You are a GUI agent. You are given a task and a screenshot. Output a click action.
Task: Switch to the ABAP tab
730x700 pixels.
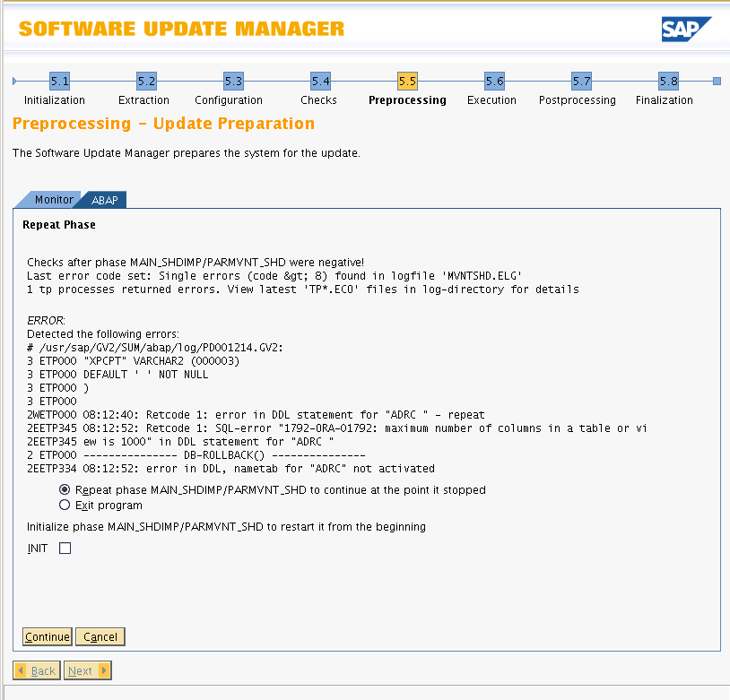(105, 200)
